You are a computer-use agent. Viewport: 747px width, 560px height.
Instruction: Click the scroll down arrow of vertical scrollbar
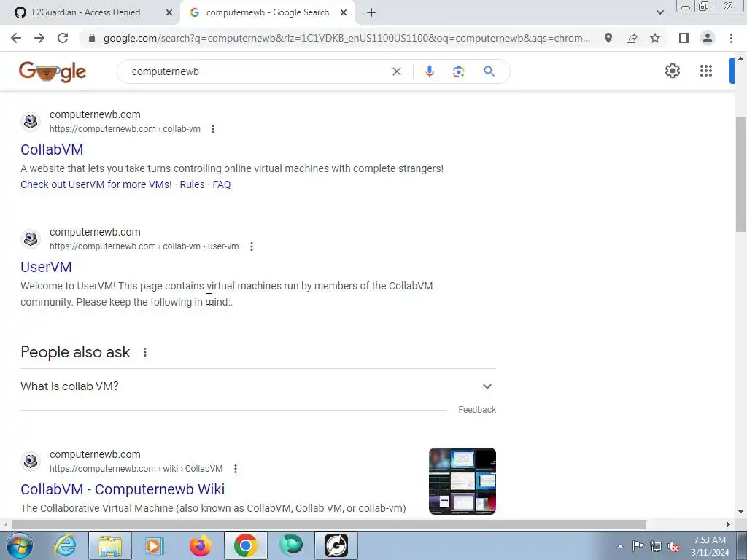[741, 513]
